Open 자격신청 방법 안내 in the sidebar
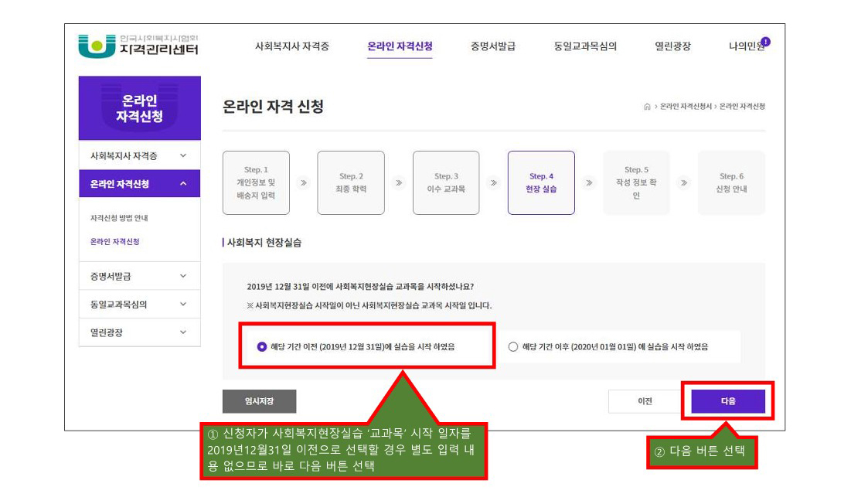This screenshot has height=504, width=868. pos(119,218)
